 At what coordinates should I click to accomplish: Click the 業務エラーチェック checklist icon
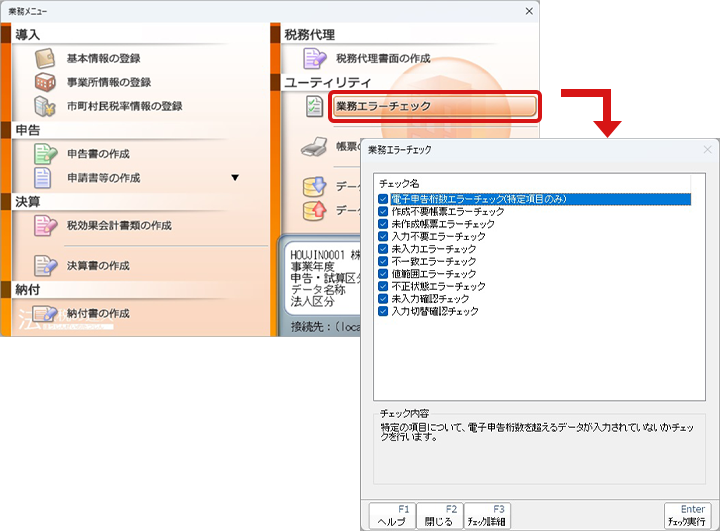pos(314,107)
